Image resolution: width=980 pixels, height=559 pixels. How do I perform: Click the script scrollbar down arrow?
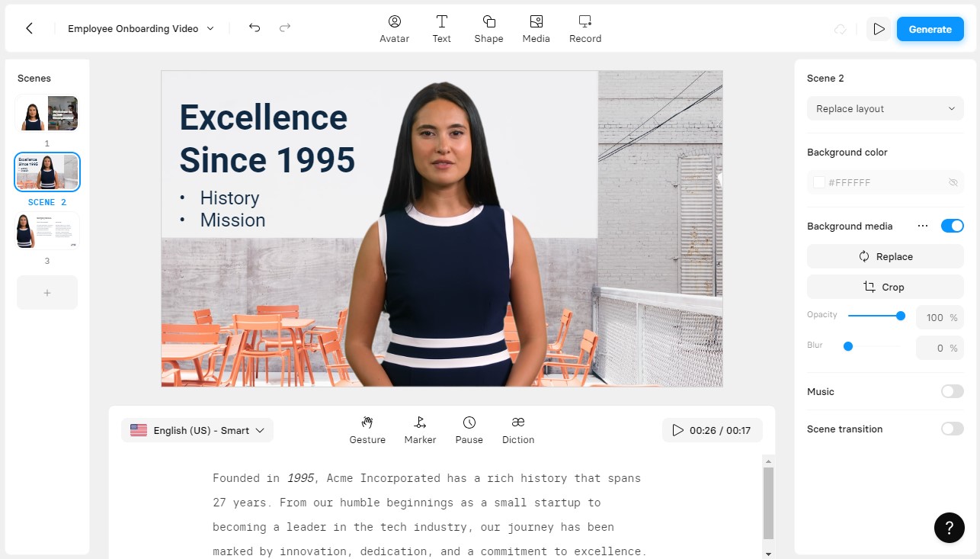click(x=768, y=554)
